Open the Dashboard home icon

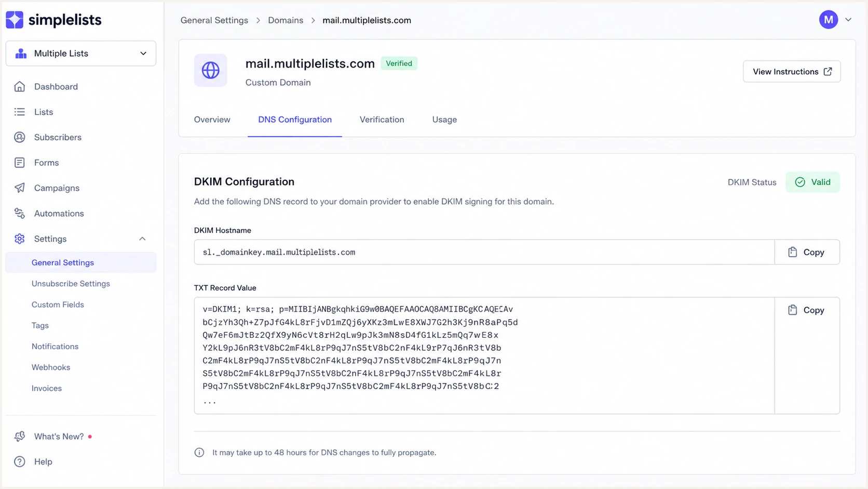pyautogui.click(x=20, y=87)
